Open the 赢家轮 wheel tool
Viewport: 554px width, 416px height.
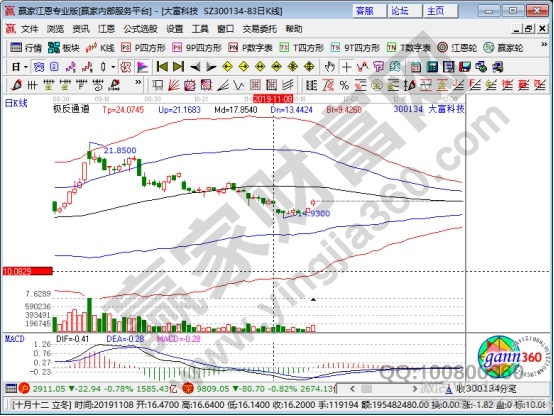[503, 47]
